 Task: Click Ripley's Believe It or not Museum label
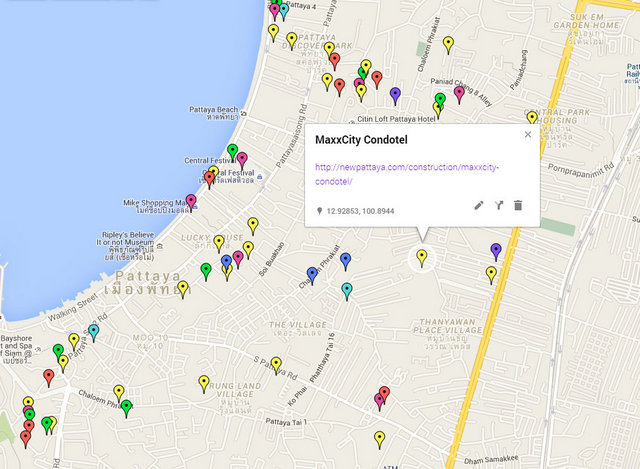click(x=126, y=246)
